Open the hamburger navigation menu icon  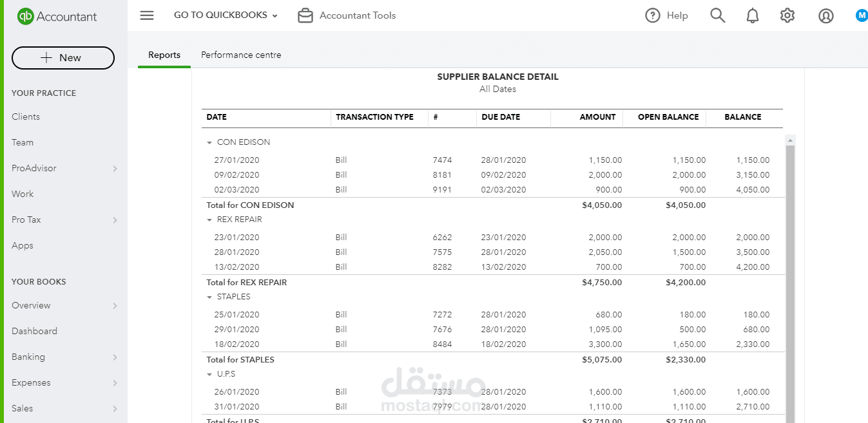pyautogui.click(x=147, y=15)
